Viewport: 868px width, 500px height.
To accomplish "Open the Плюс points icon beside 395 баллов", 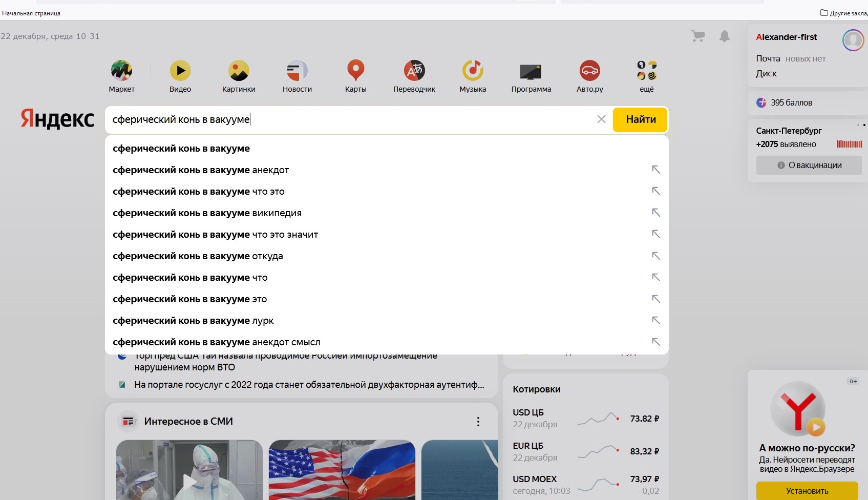I will (761, 102).
